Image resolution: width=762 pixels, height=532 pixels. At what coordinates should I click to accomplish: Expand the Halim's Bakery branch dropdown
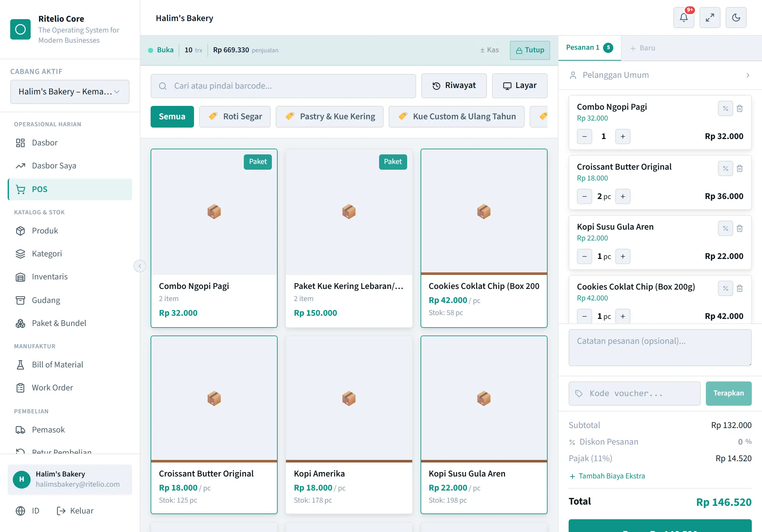pos(70,92)
